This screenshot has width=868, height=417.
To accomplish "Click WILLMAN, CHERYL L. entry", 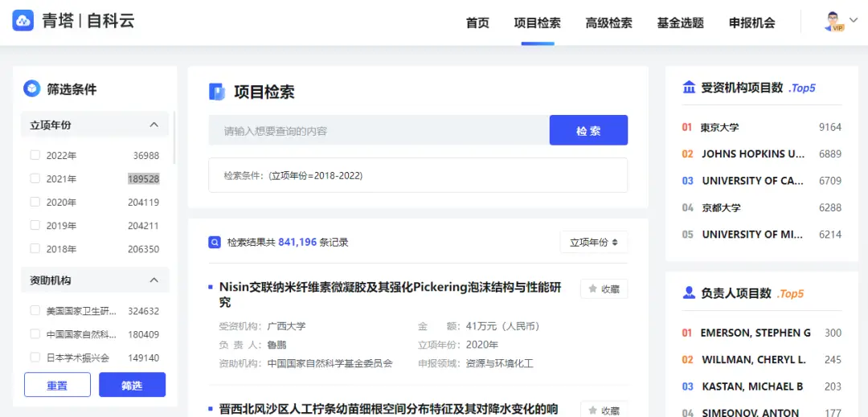I will pyautogui.click(x=754, y=359).
